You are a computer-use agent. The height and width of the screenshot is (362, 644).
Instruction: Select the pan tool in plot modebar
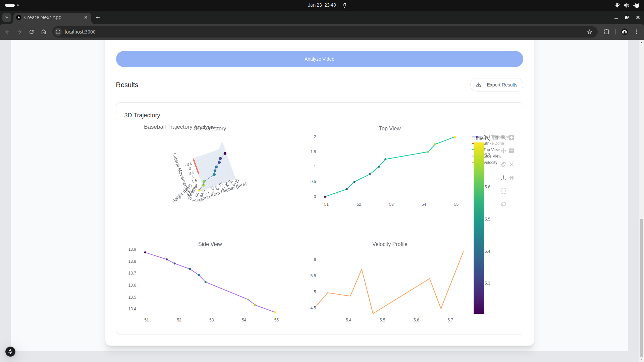(503, 151)
